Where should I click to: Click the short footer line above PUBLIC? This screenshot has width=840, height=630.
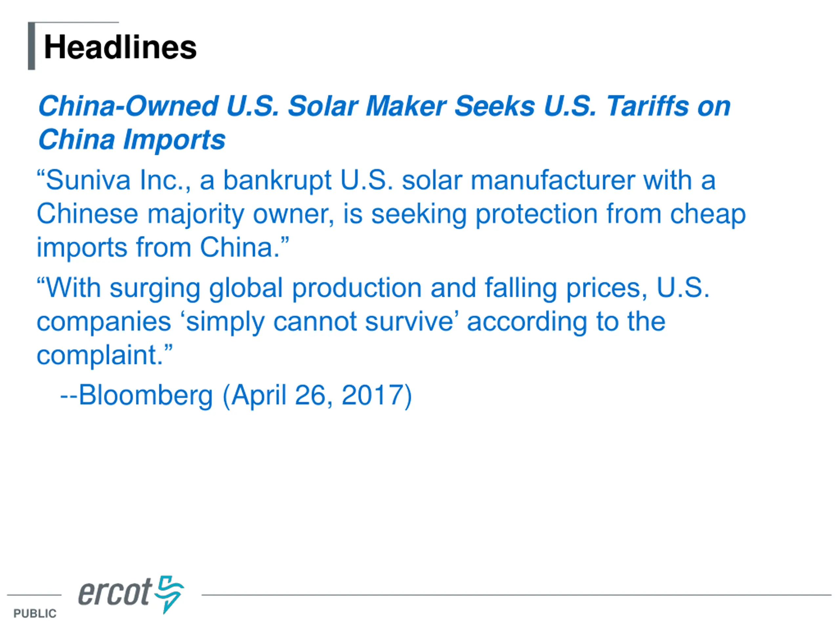pos(34,595)
